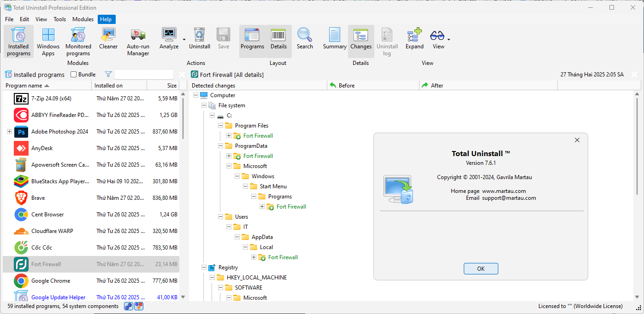This screenshot has height=314, width=644.
Task: Expand the Adobe Photoshop 2024 entry
Action: click(x=9, y=132)
